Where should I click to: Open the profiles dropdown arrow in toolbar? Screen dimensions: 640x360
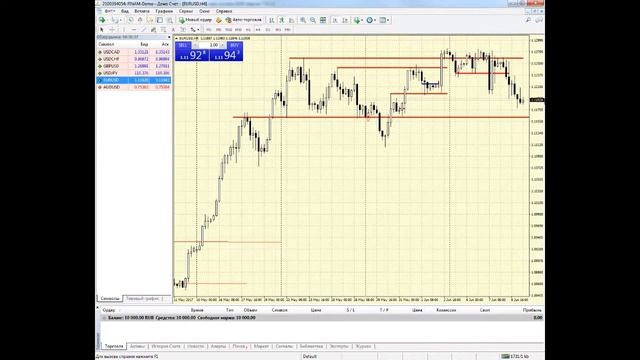point(121,20)
